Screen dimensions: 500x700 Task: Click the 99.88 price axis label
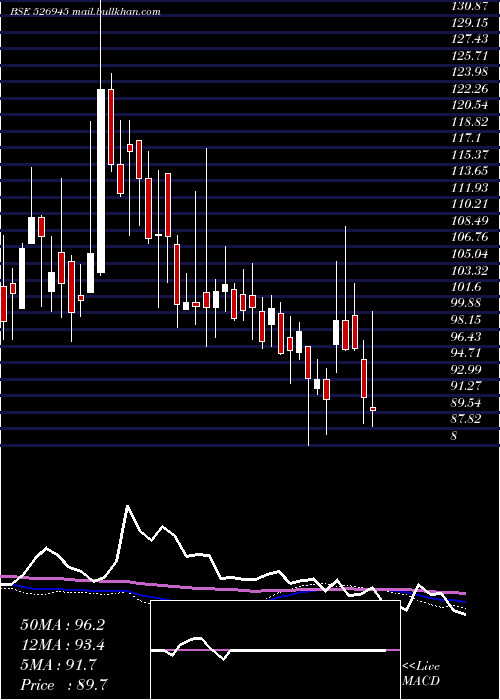pos(464,303)
